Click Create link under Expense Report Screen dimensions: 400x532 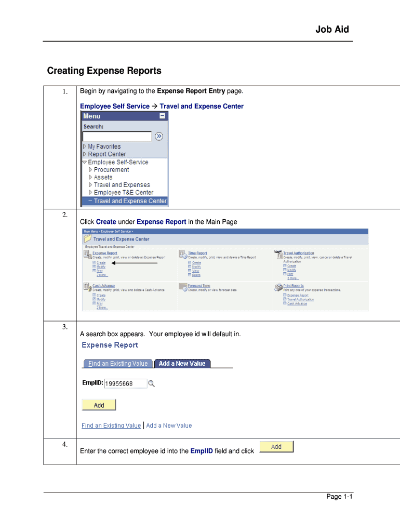(x=101, y=263)
